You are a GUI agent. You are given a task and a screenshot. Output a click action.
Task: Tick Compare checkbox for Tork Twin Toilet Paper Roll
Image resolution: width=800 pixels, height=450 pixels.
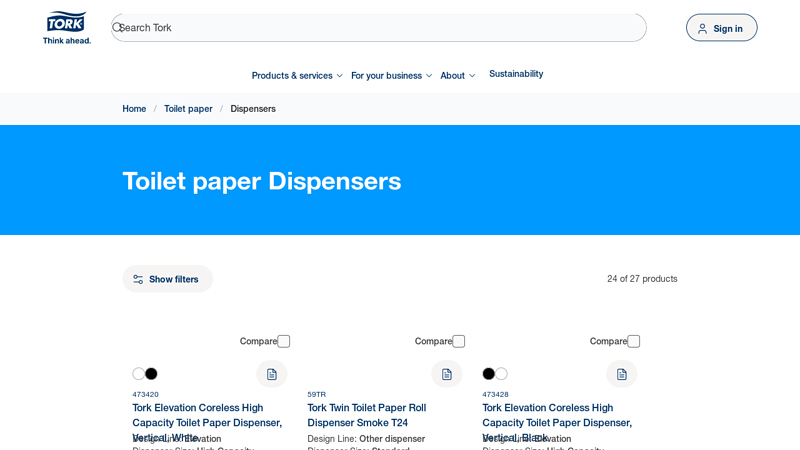click(x=459, y=341)
